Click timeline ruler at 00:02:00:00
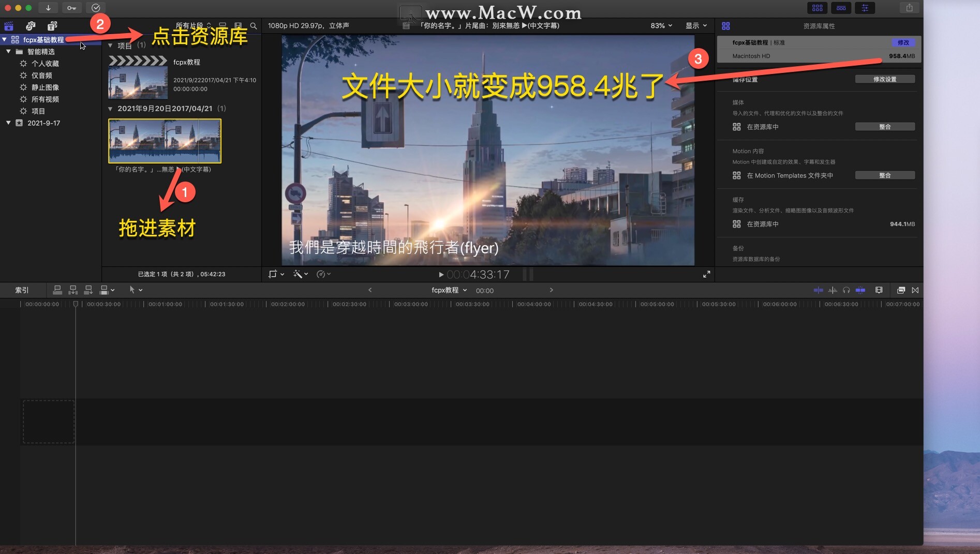 [288, 304]
